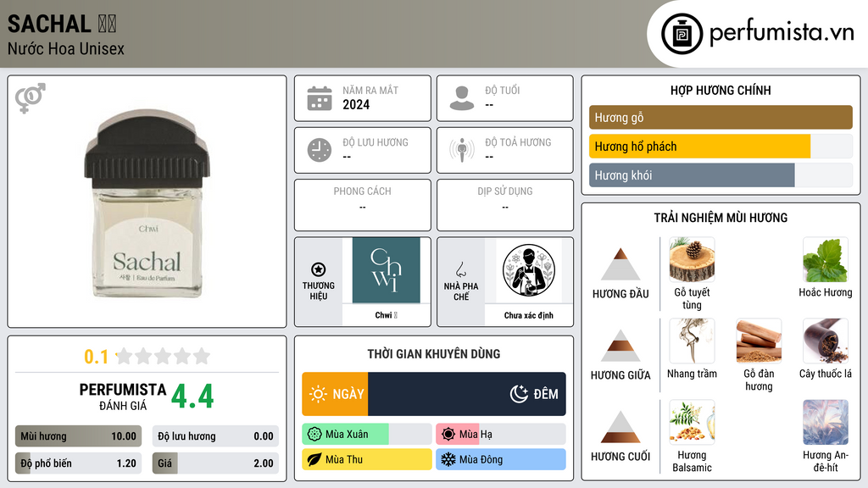Click the leaf icon for Mùa Thu

pyautogui.click(x=314, y=459)
